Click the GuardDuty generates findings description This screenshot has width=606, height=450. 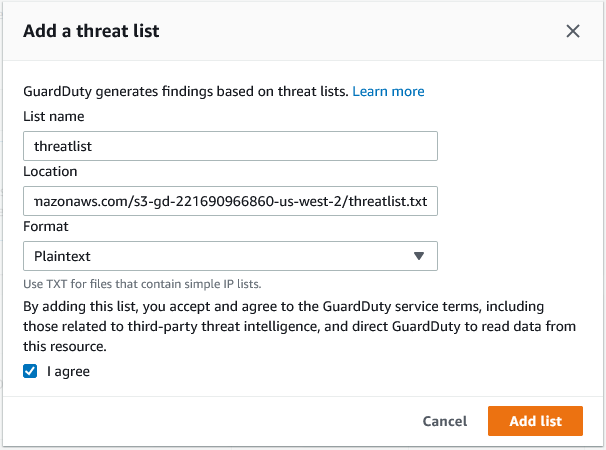[x=186, y=91]
